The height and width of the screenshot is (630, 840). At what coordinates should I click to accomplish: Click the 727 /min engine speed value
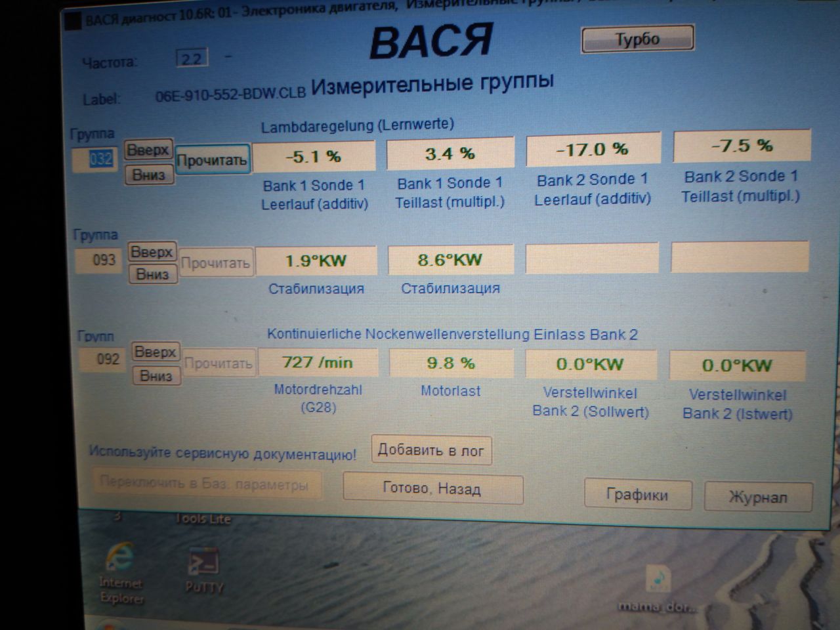pos(318,362)
